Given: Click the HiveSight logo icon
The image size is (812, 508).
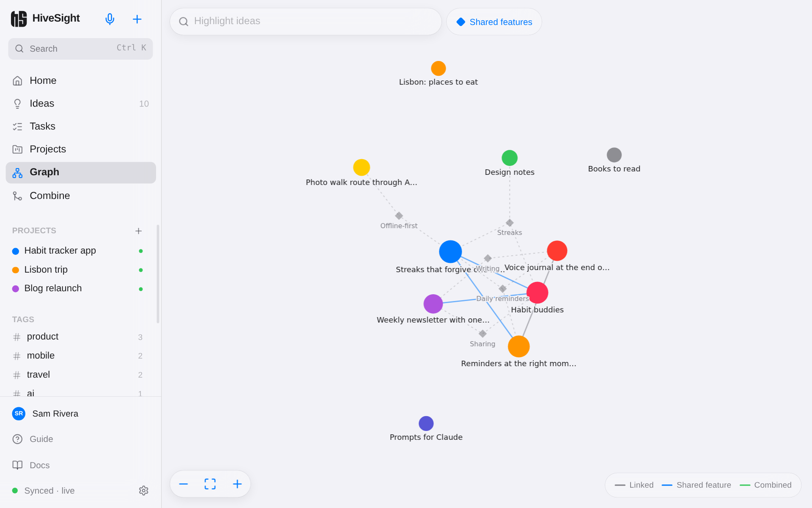Looking at the screenshot, I should pyautogui.click(x=19, y=19).
